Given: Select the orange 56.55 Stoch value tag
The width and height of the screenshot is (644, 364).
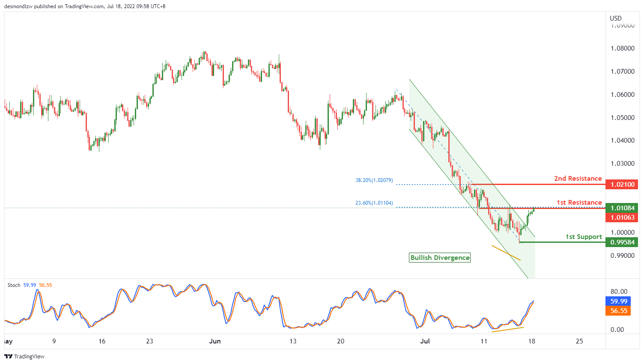Looking at the screenshot, I should click(618, 311).
